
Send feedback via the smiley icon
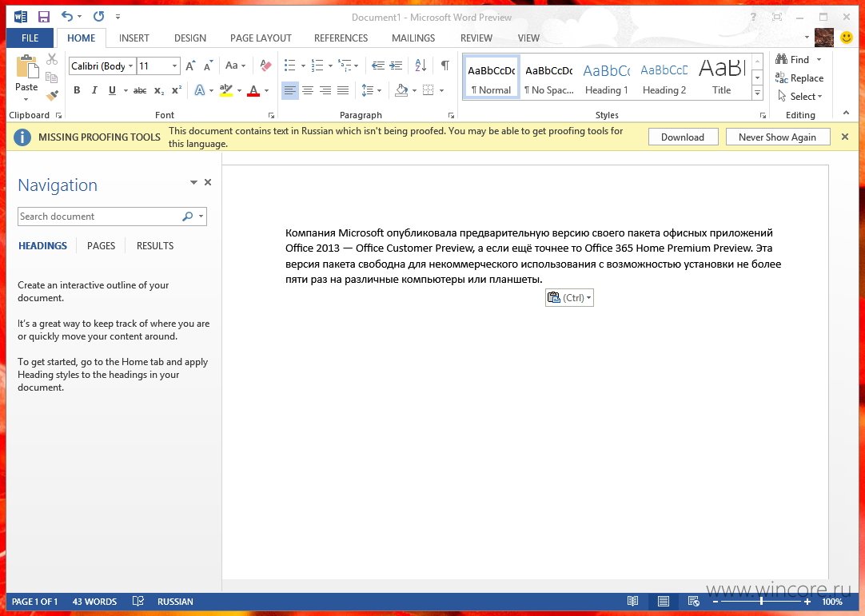click(847, 37)
